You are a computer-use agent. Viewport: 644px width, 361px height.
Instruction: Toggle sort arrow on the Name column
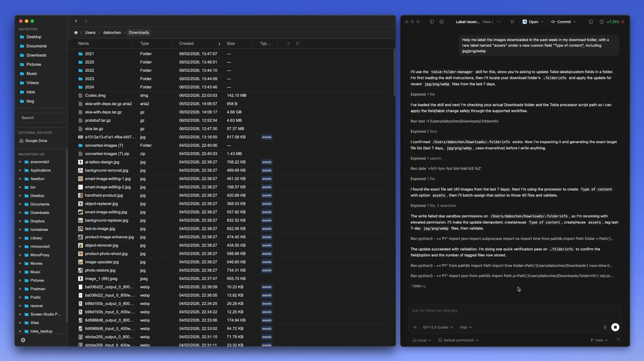[133, 44]
